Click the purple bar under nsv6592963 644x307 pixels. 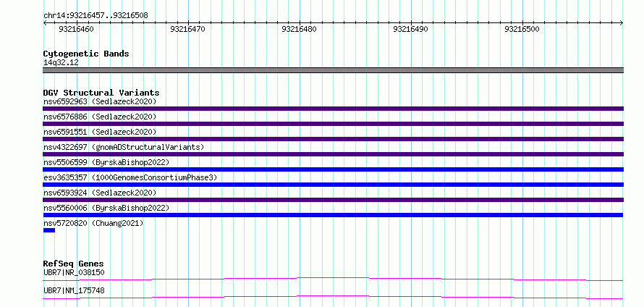coord(333,109)
